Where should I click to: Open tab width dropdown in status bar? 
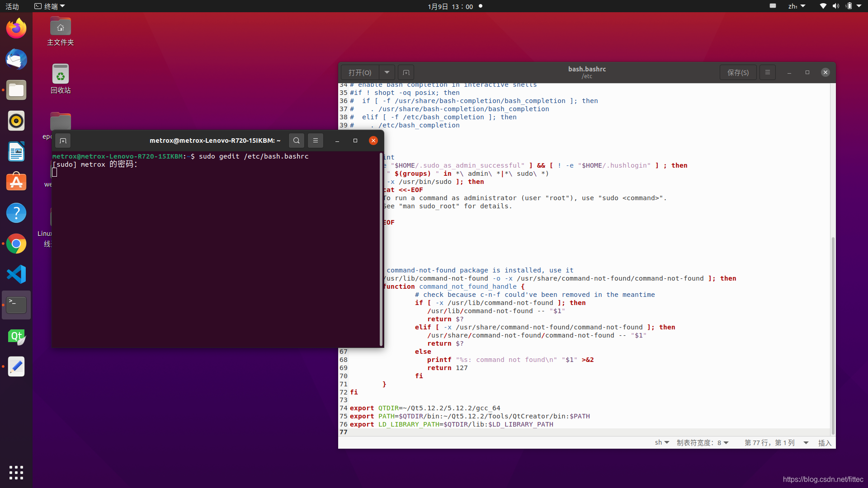point(703,443)
